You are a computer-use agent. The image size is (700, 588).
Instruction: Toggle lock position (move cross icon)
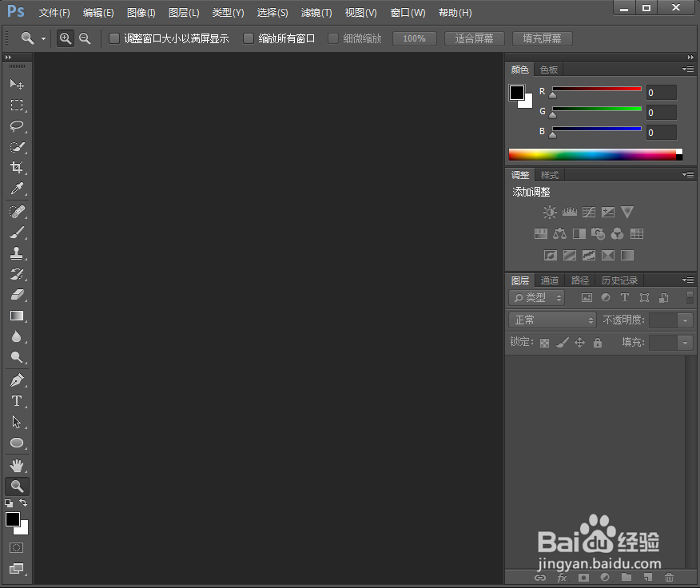[x=579, y=343]
